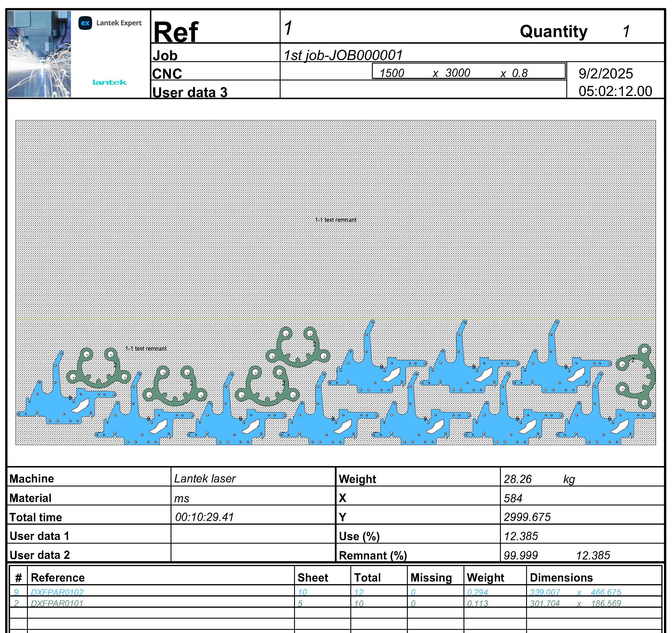672x633 pixels.
Task: Click the Machine value 'Lantek laser'
Action: click(204, 478)
